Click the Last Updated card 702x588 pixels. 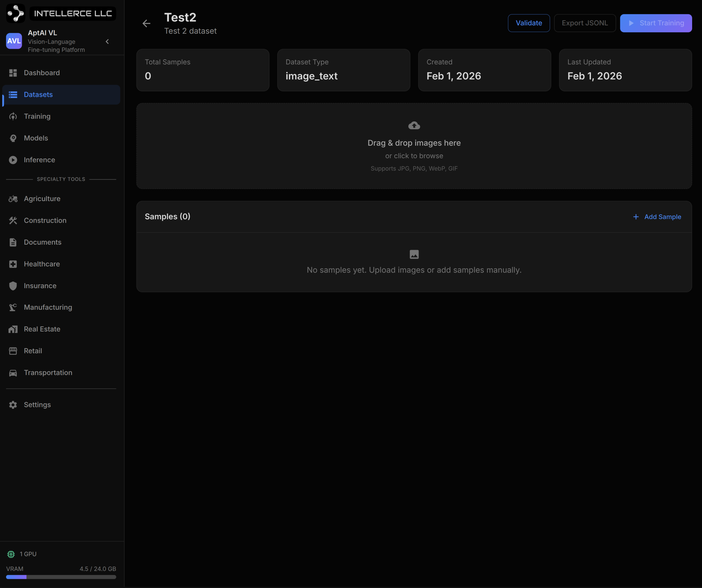click(625, 70)
